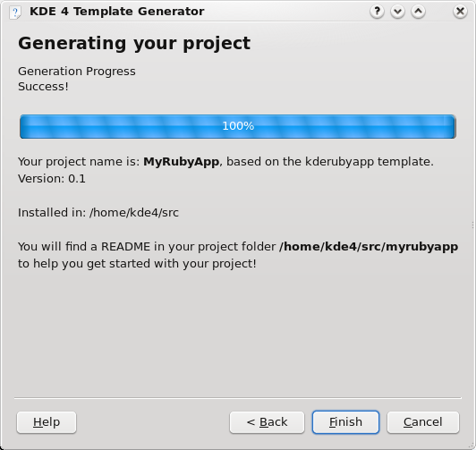Minimize window with the down chevron icon
This screenshot has width=476, height=450.
pyautogui.click(x=397, y=12)
